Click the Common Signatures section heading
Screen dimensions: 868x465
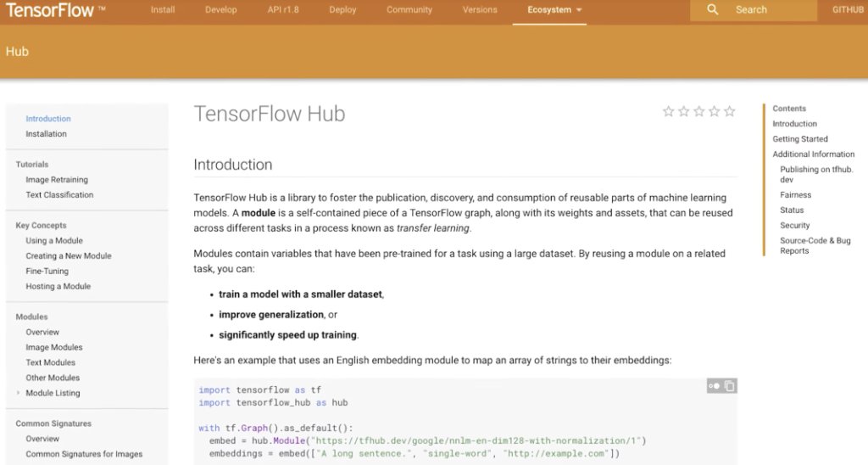(53, 423)
